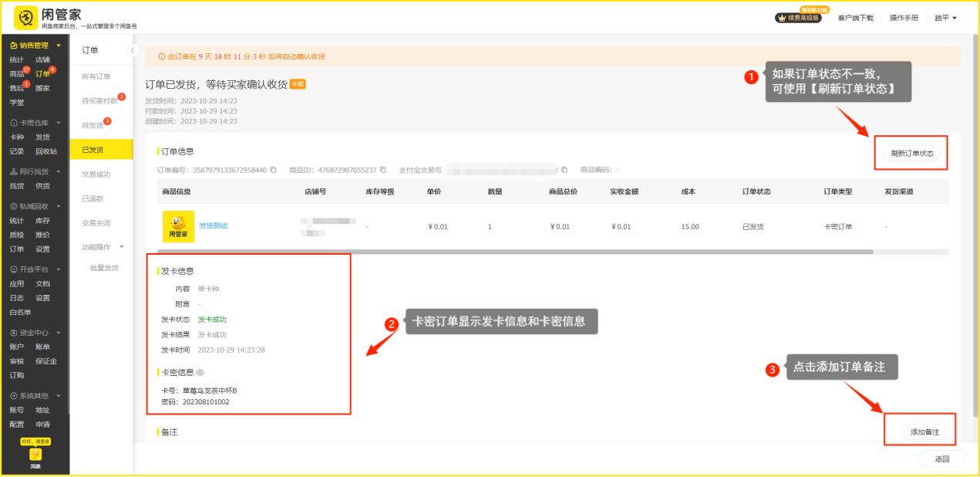The width and height of the screenshot is (980, 477).
Task: Collapse the order submenu with arrow icon
Action: point(132,50)
